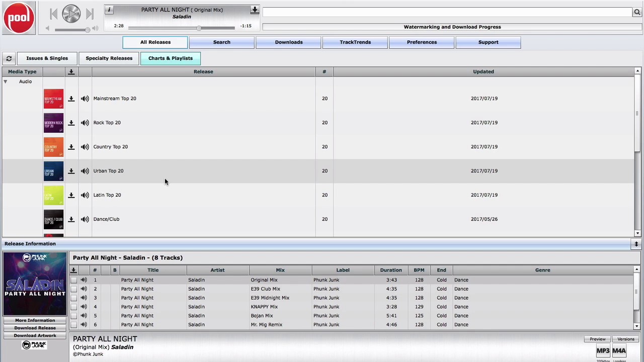Switch to Specialty Releases view
This screenshot has width=644, height=362.
coord(109,58)
